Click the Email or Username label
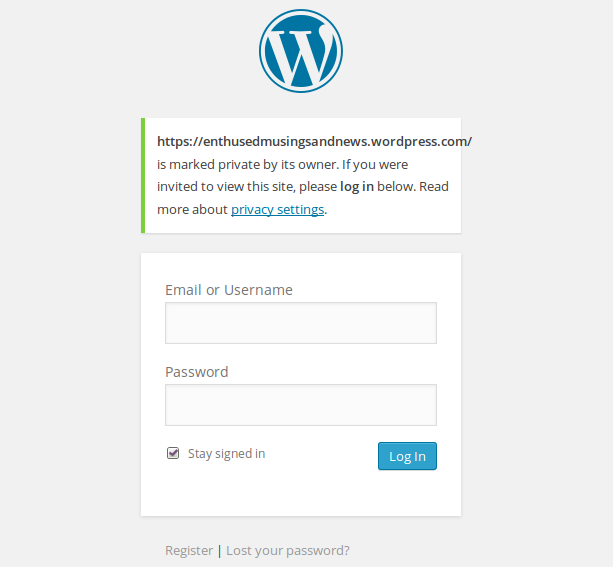 pos(228,290)
